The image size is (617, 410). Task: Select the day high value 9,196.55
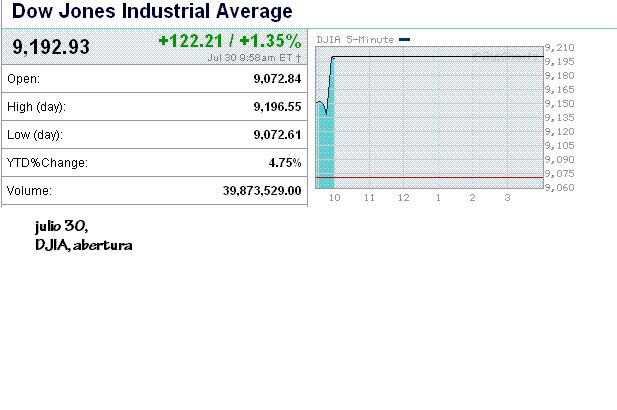coord(277,107)
